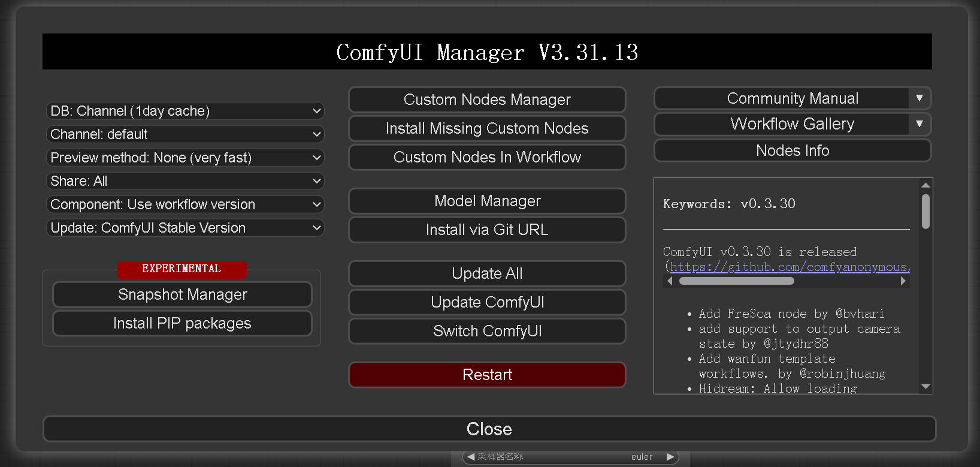
Task: Open the Component workflow version dropdown
Action: coord(185,204)
